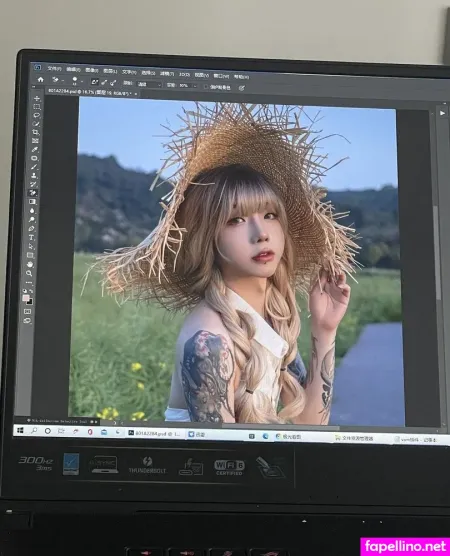
Task: Toggle pen pressure controls size icon
Action: (x=242, y=88)
